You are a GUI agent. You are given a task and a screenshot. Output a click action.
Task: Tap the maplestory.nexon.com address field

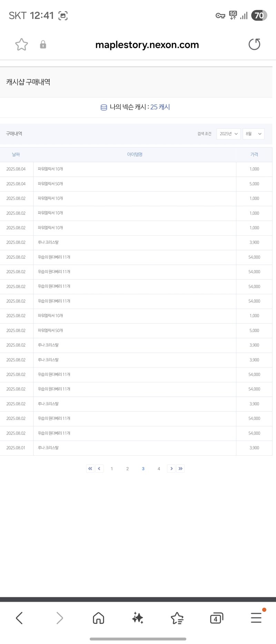[x=147, y=45]
